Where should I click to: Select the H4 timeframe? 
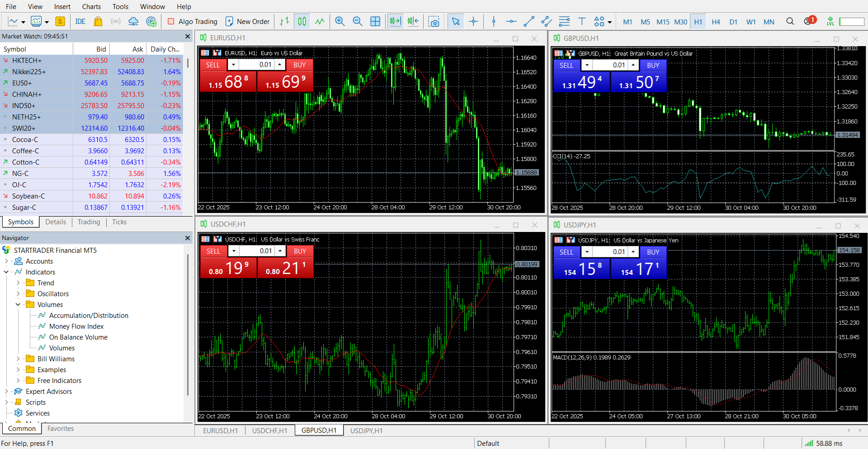[716, 22]
